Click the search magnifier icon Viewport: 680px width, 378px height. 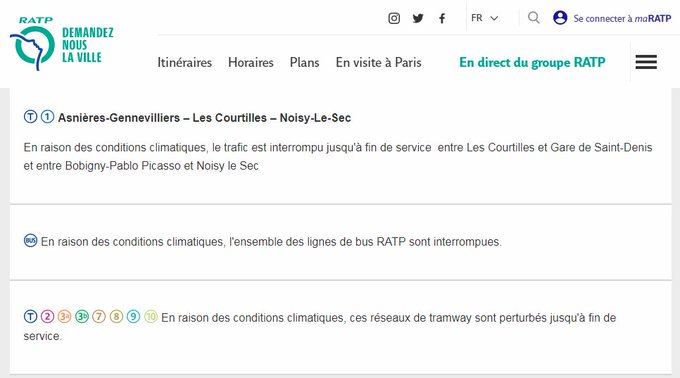coord(533,18)
